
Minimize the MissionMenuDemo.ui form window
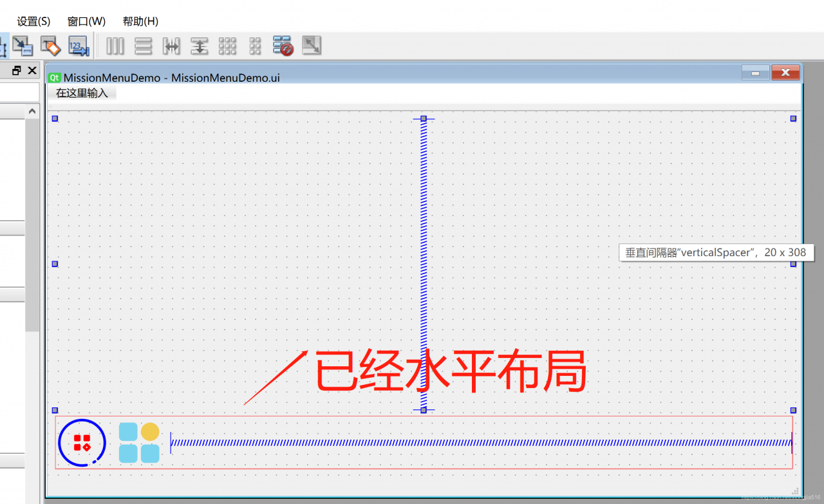click(x=755, y=73)
